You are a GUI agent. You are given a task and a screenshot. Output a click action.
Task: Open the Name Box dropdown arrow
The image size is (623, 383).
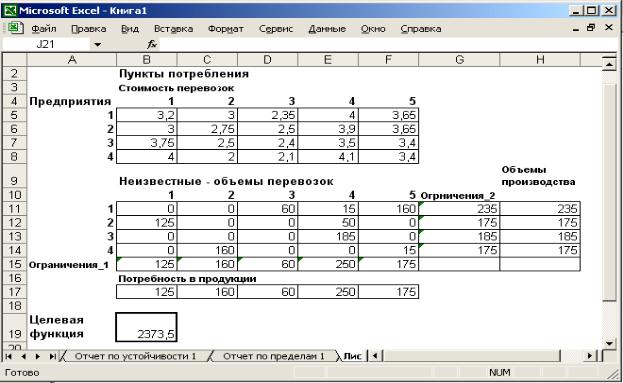97,44
